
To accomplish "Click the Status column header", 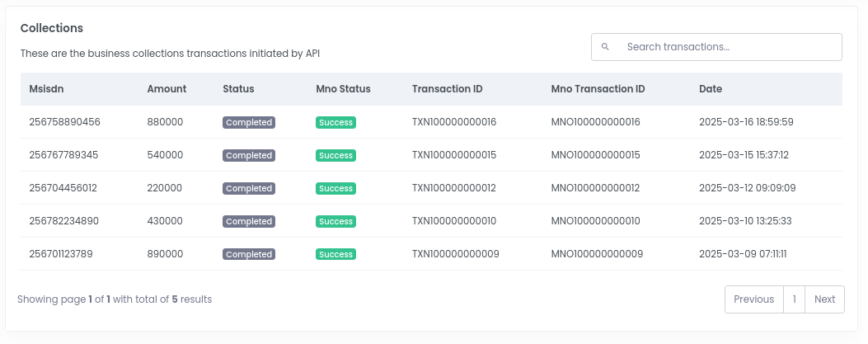I will [238, 88].
